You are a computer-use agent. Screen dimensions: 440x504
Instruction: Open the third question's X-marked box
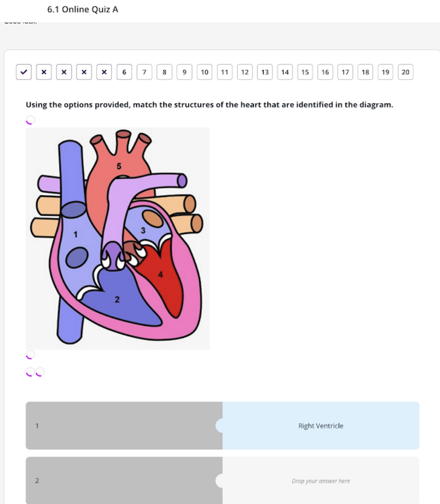tap(63, 72)
